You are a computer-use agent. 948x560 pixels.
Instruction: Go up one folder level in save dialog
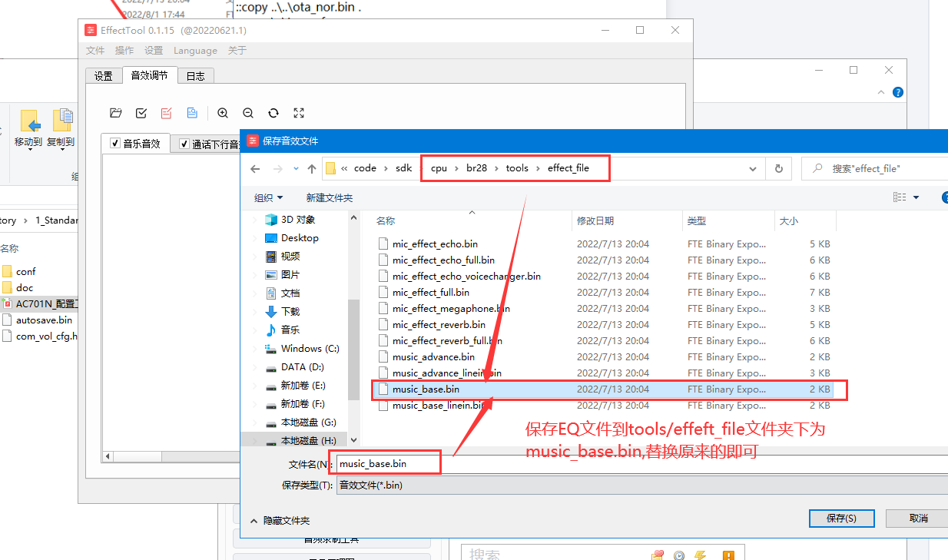tap(312, 168)
